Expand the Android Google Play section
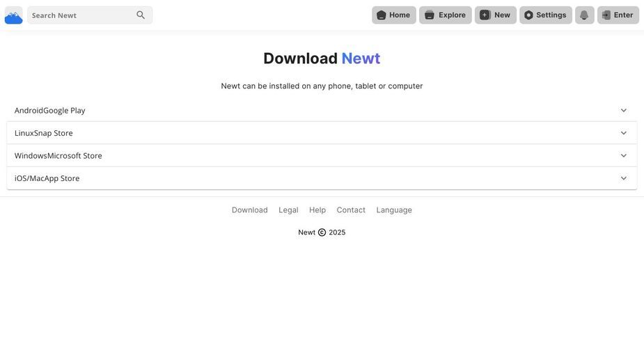644x362 pixels. 322,110
